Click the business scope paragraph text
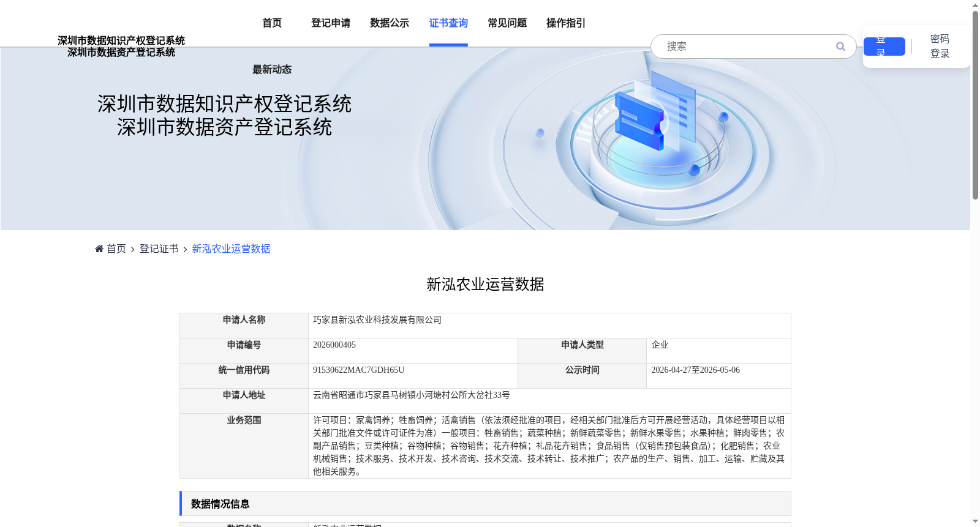This screenshot has height=527, width=980. tap(549, 446)
